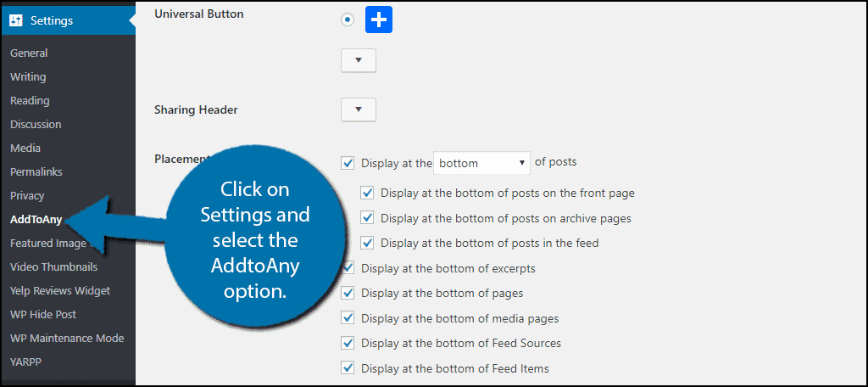
Task: Toggle display at bottom of media pages
Action: [x=348, y=318]
